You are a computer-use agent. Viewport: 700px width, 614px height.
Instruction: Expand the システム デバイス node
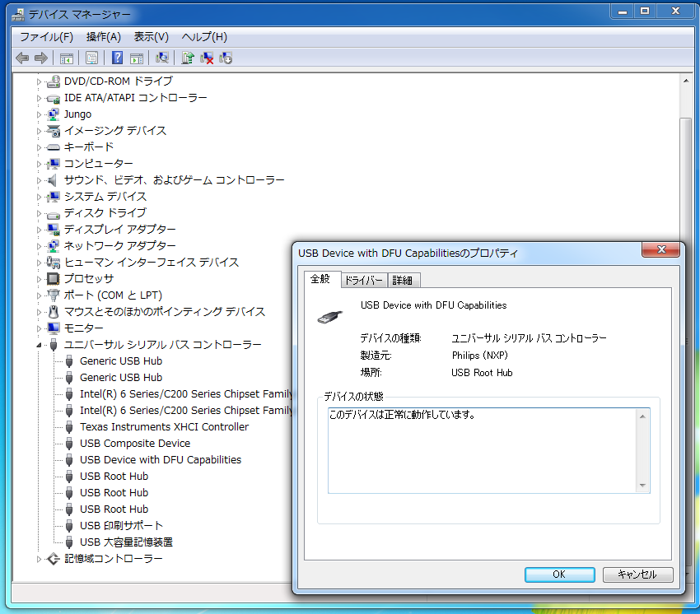click(x=39, y=197)
